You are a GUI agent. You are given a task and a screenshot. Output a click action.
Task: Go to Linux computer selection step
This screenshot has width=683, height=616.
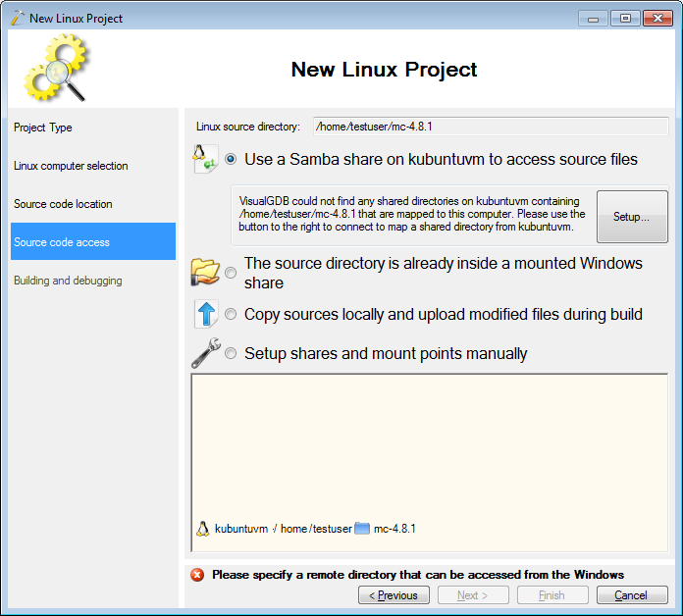click(x=93, y=166)
